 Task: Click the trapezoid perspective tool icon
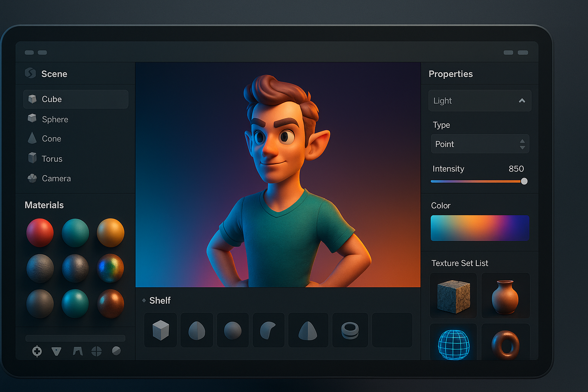(78, 351)
